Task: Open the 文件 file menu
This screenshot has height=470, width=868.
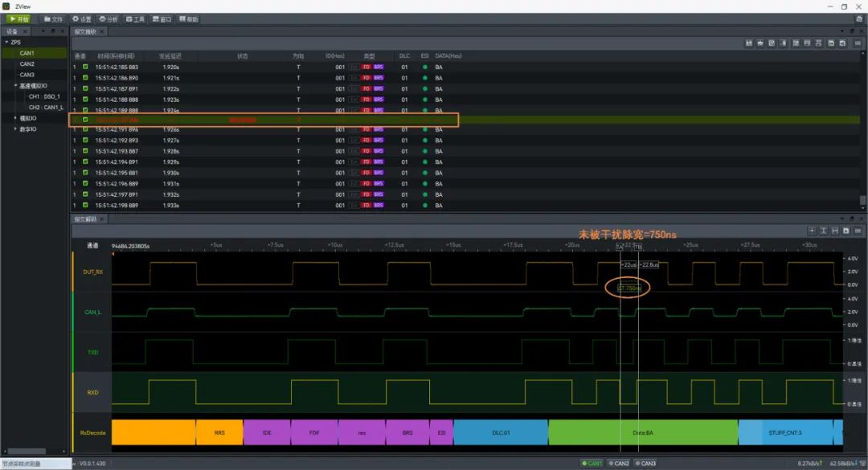Action: pyautogui.click(x=54, y=18)
